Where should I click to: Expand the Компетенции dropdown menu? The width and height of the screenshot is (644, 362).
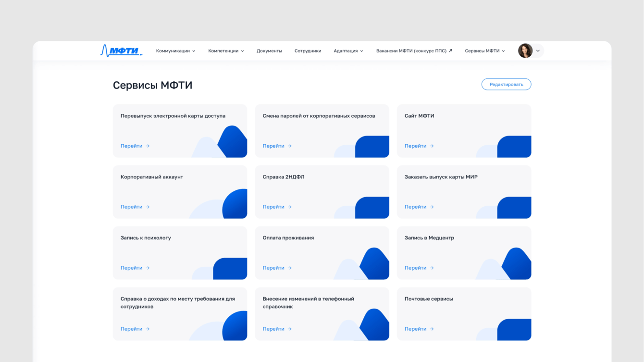[226, 50]
